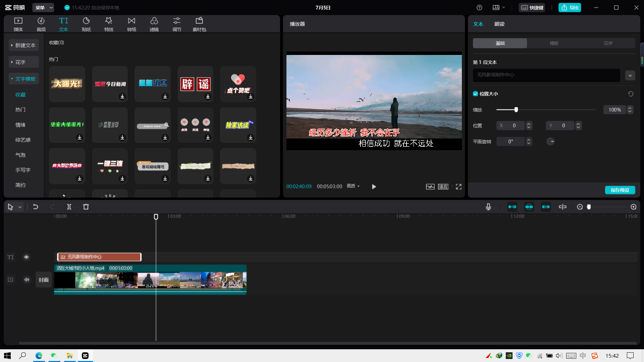
Task: Select 手写字 template category
Action: [23, 170]
